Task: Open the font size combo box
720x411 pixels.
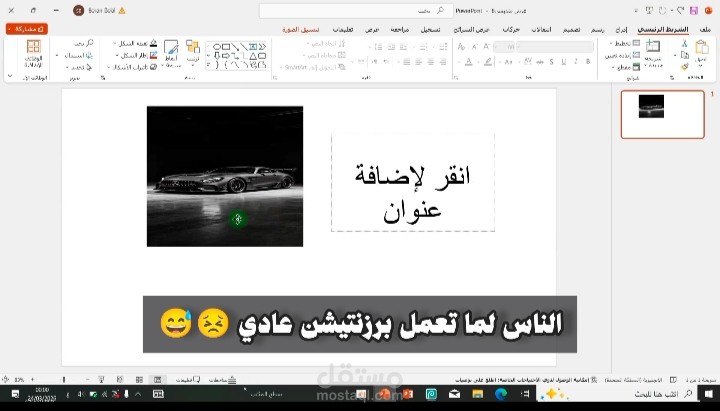Action: point(504,47)
